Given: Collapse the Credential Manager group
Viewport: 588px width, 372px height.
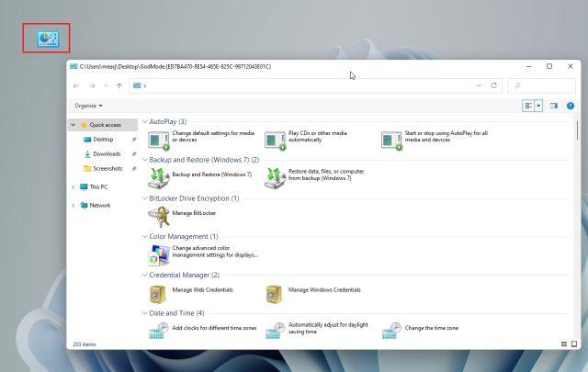Looking at the screenshot, I should 145,275.
